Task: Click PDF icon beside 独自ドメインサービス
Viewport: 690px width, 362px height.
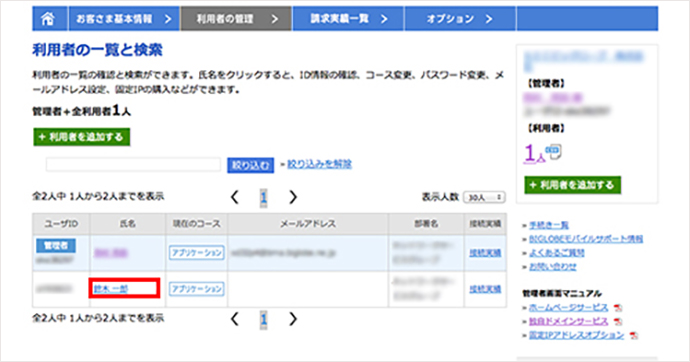Action: click(x=618, y=322)
